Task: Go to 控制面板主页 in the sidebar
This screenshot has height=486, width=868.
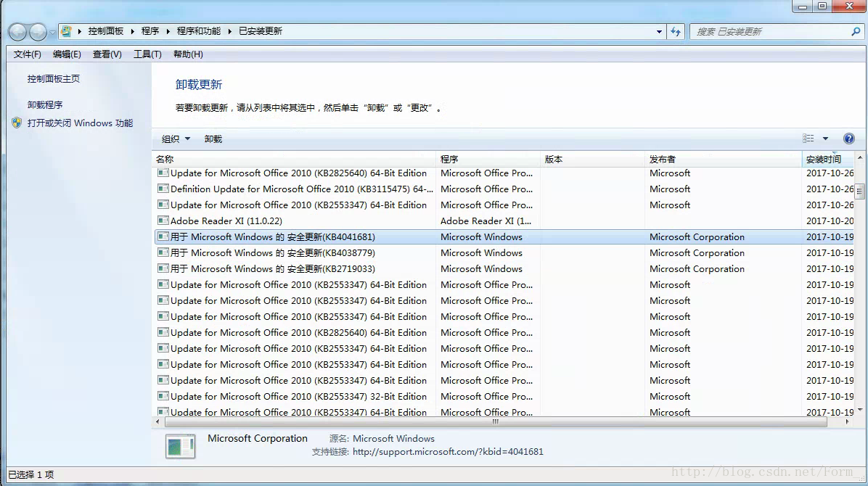Action: coord(54,78)
